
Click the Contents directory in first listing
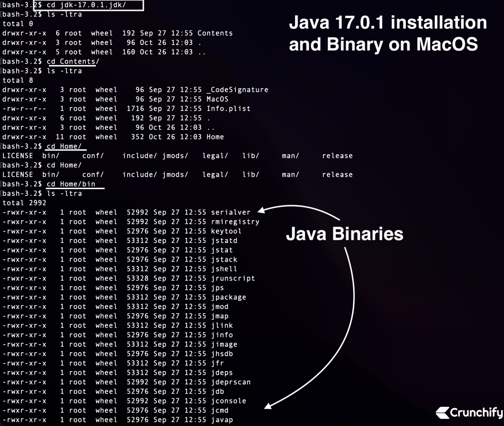click(215, 33)
